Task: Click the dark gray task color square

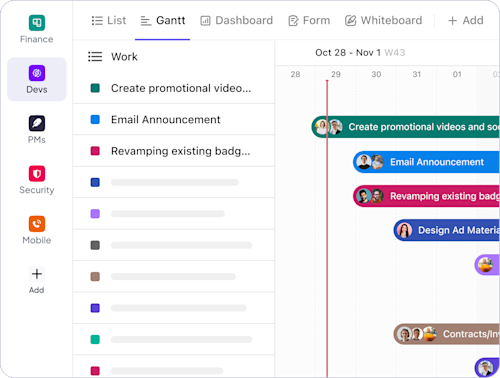Action: click(95, 245)
